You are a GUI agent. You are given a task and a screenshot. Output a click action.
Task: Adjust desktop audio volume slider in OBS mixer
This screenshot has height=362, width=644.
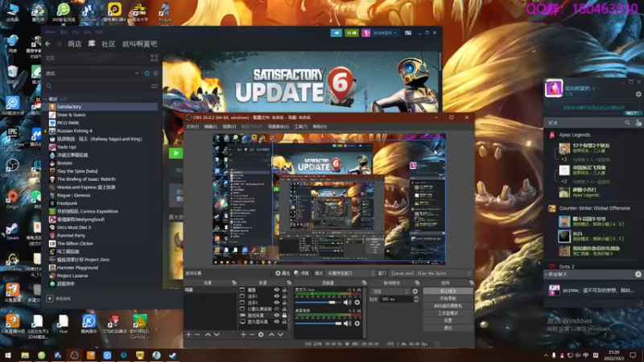coord(318,323)
